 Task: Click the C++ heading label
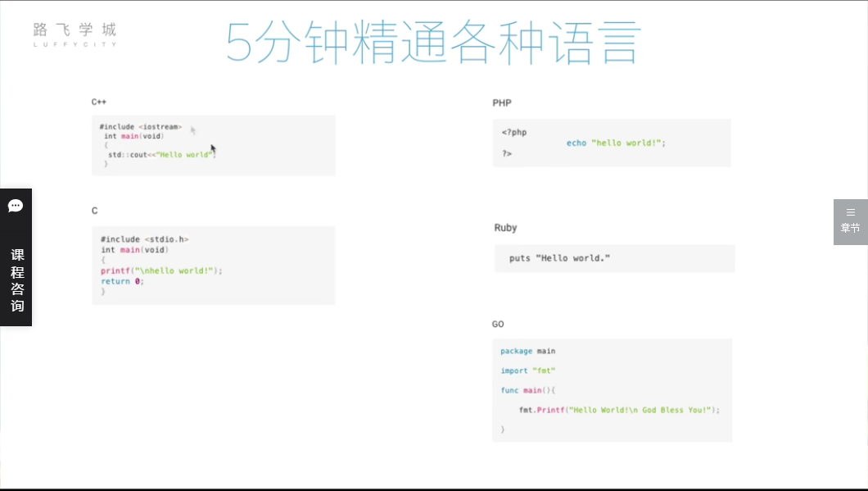click(x=99, y=102)
